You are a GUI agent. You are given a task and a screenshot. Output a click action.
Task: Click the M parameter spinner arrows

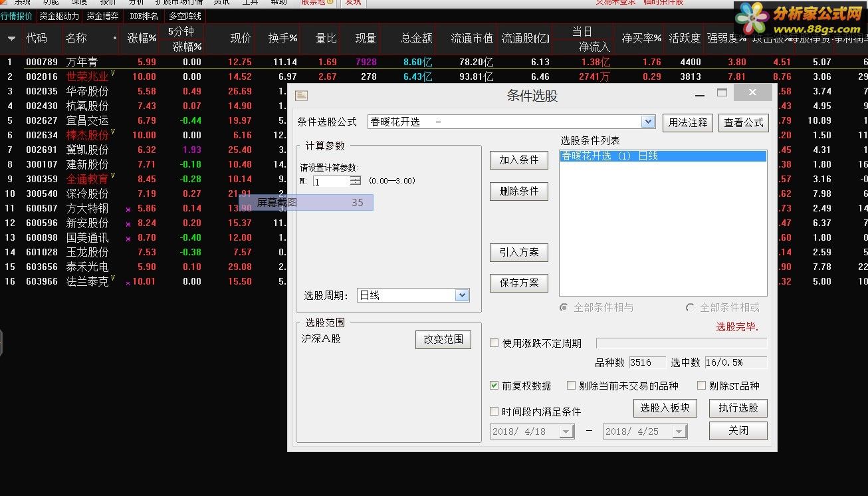pos(356,181)
